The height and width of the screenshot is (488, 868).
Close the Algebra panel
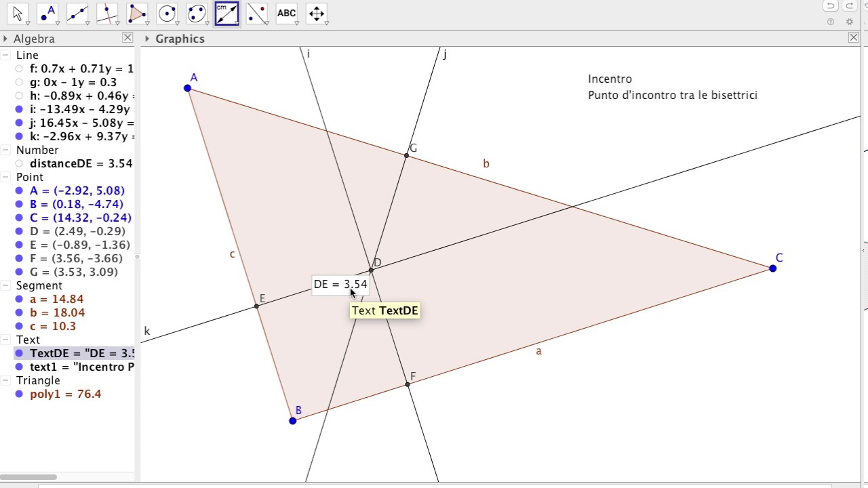point(127,38)
